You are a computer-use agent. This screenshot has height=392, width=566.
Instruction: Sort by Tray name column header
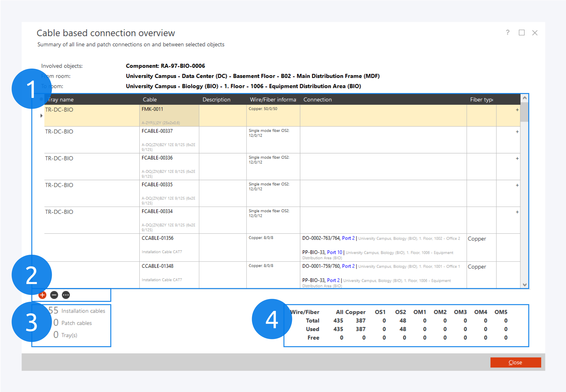pyautogui.click(x=61, y=99)
